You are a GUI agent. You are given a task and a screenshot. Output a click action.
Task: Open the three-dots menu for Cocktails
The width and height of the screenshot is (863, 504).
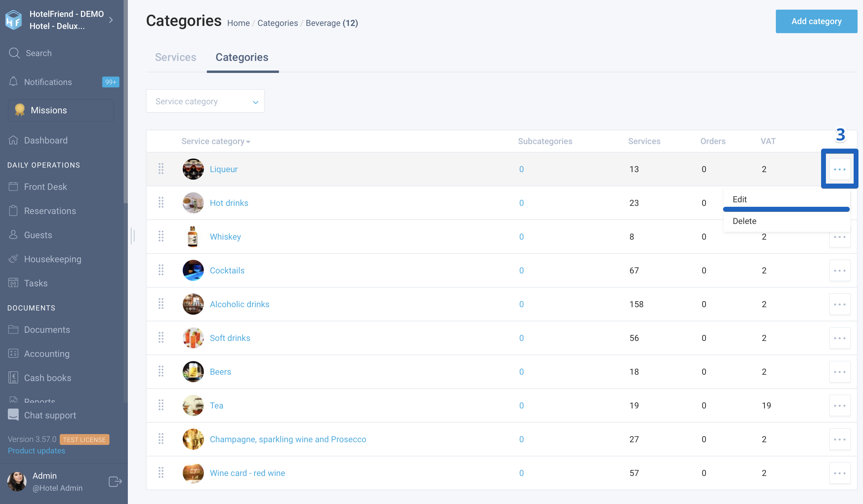tap(840, 270)
